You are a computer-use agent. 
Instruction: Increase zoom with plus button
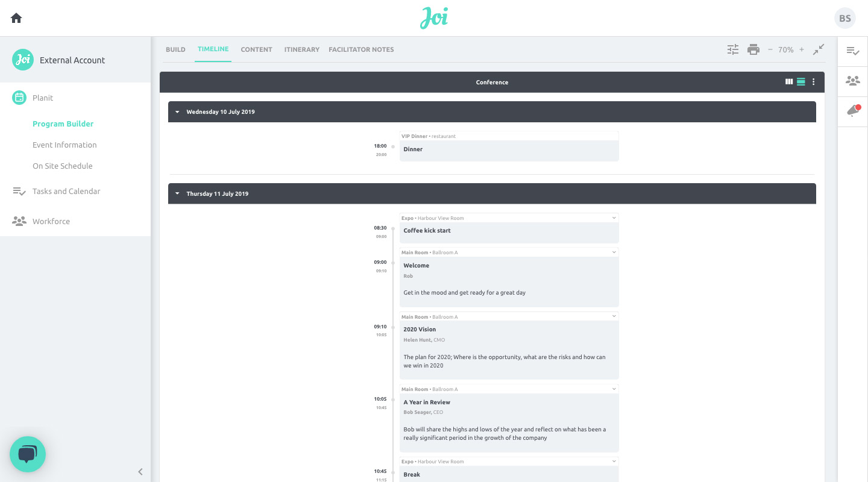(802, 49)
